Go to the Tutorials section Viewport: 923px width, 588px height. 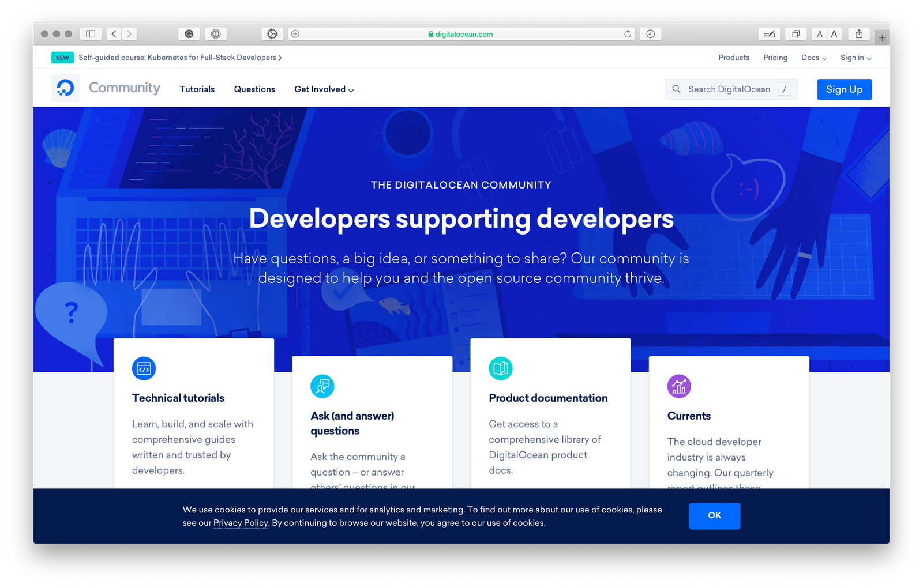coord(197,89)
